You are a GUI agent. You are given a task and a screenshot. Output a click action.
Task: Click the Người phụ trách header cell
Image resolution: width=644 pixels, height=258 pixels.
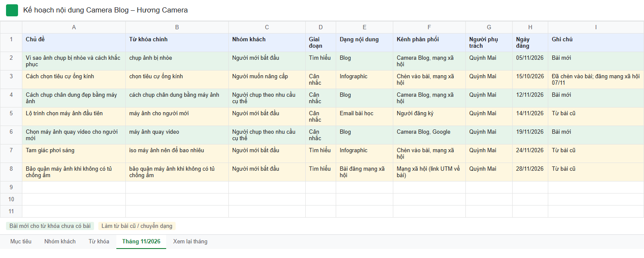[489, 43]
